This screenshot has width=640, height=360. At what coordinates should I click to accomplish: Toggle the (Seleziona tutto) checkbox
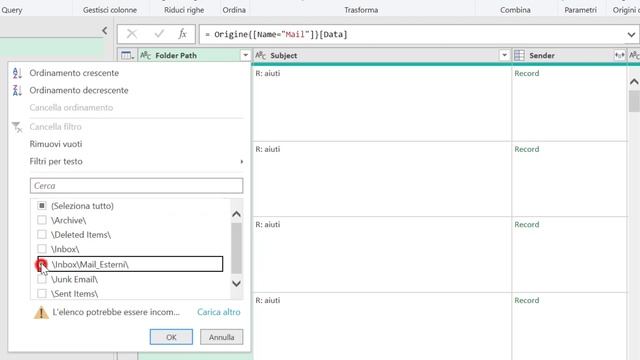pos(42,205)
